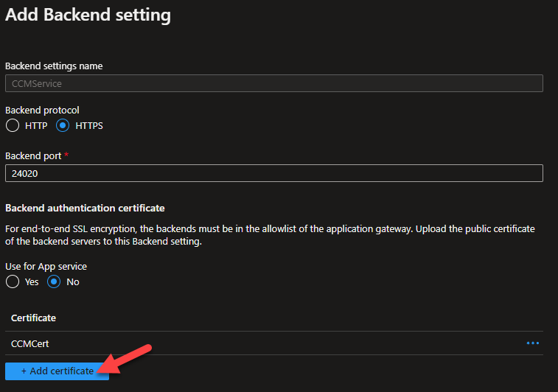Click the Backend settings name field
This screenshot has height=392, width=558.
click(x=274, y=83)
